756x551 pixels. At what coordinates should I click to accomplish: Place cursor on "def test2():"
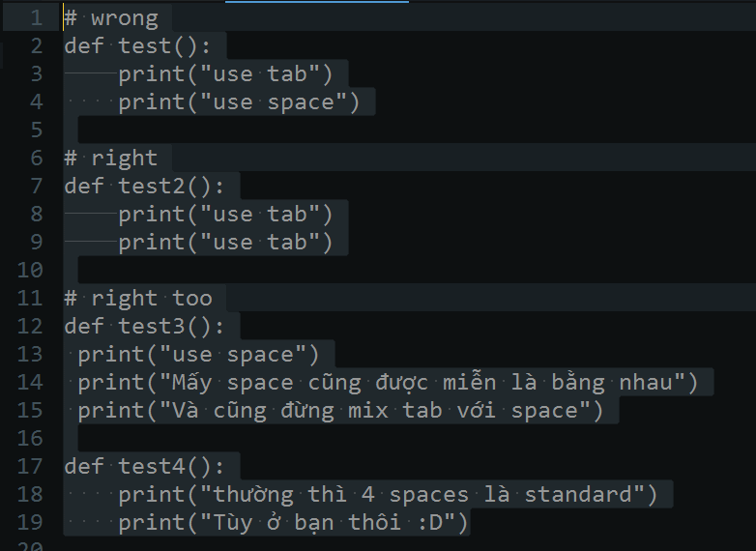tap(151, 186)
